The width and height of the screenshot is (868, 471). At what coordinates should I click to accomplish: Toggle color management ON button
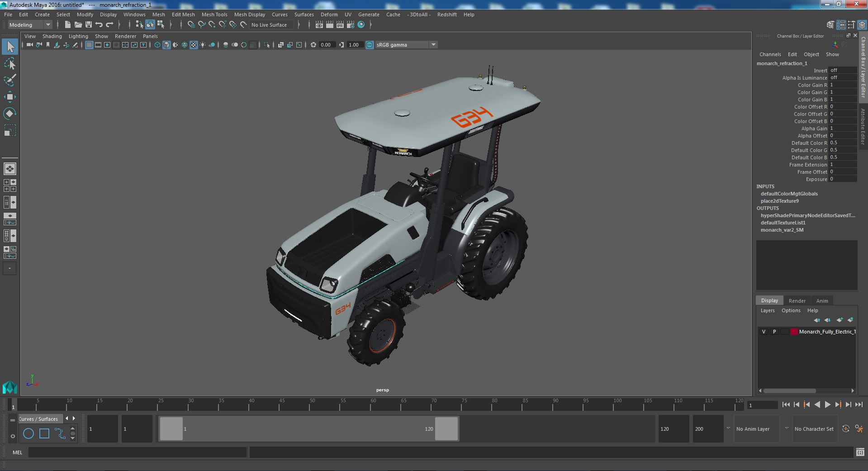coord(370,45)
